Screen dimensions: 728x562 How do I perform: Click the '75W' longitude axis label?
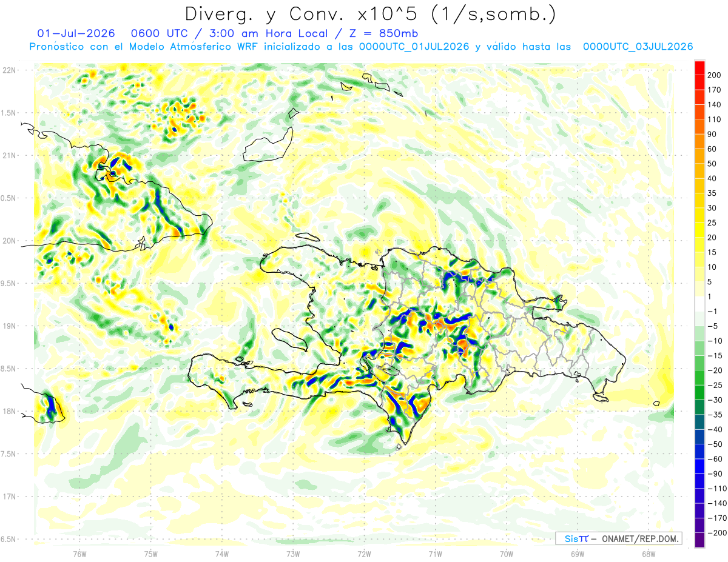point(151,554)
